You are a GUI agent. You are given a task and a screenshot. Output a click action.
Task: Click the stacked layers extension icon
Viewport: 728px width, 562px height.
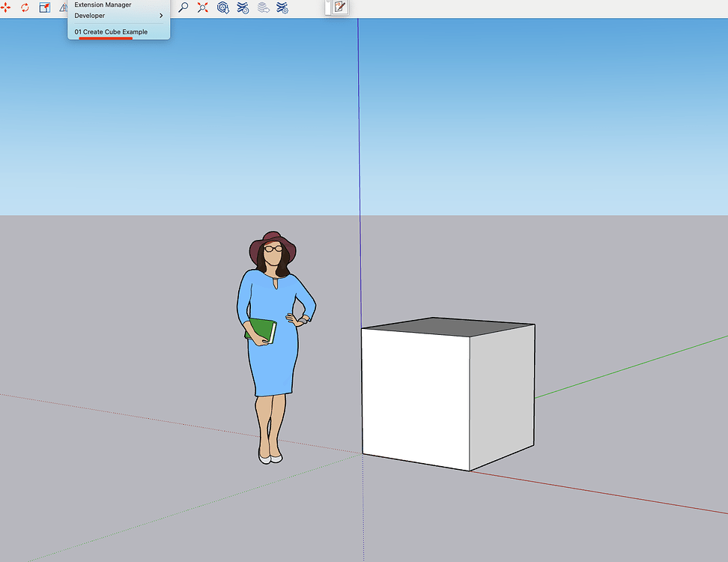[261, 8]
